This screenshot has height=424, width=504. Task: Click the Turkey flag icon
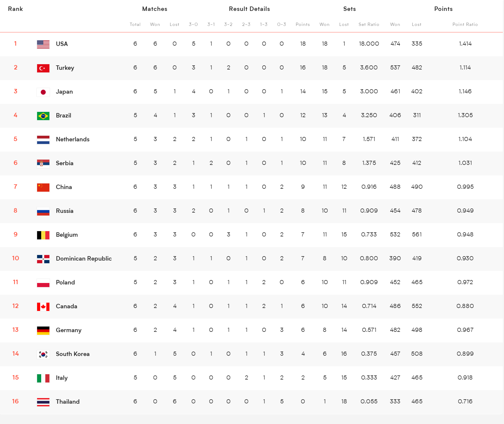43,68
